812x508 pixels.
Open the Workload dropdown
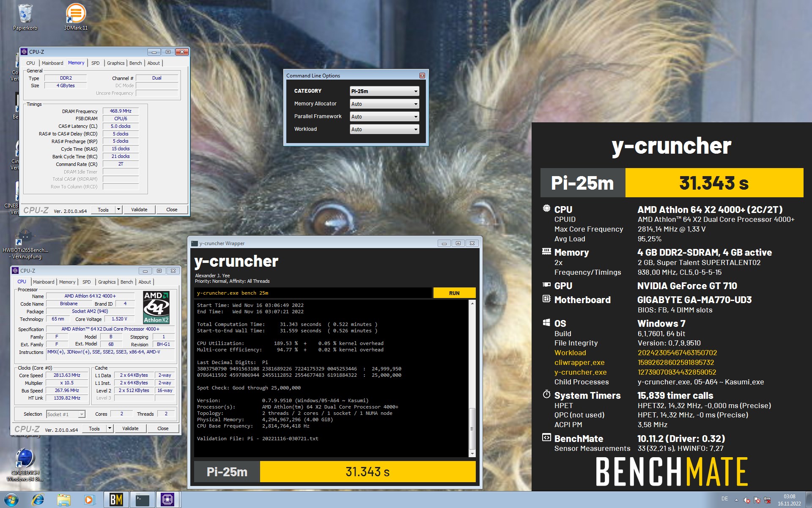(384, 129)
